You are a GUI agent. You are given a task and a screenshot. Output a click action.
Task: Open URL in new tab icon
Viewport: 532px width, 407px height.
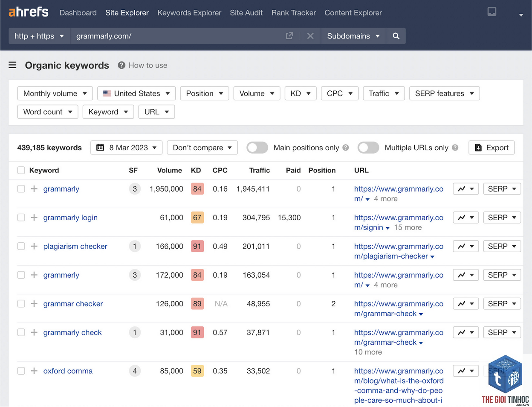(x=289, y=36)
